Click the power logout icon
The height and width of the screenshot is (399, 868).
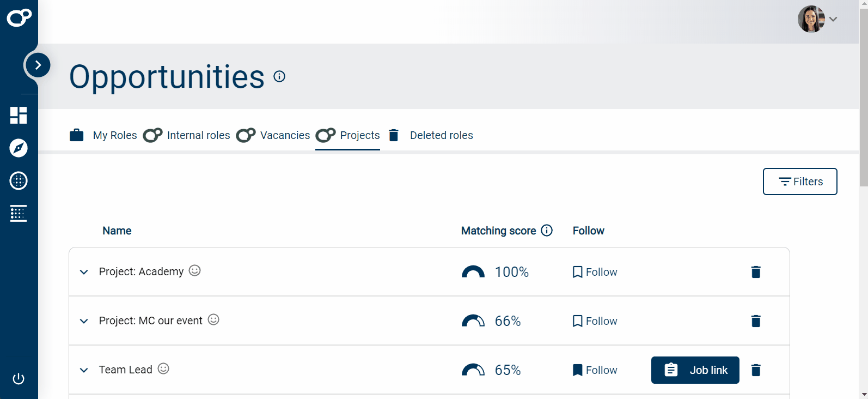click(x=19, y=379)
